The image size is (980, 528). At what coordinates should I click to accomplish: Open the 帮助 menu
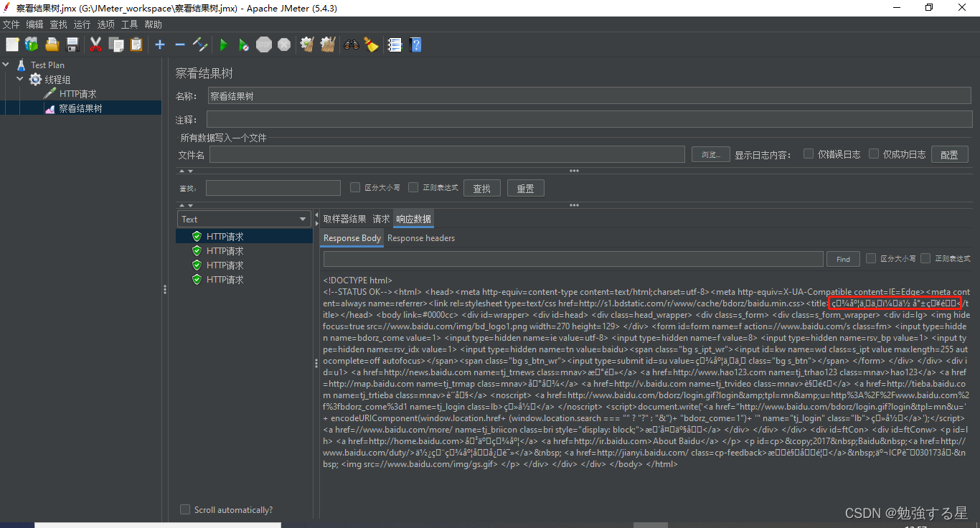(153, 24)
